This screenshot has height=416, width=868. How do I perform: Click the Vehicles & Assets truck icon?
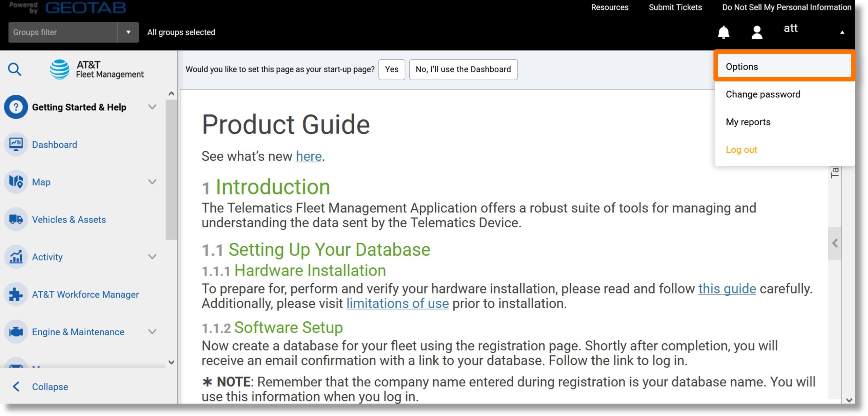16,219
